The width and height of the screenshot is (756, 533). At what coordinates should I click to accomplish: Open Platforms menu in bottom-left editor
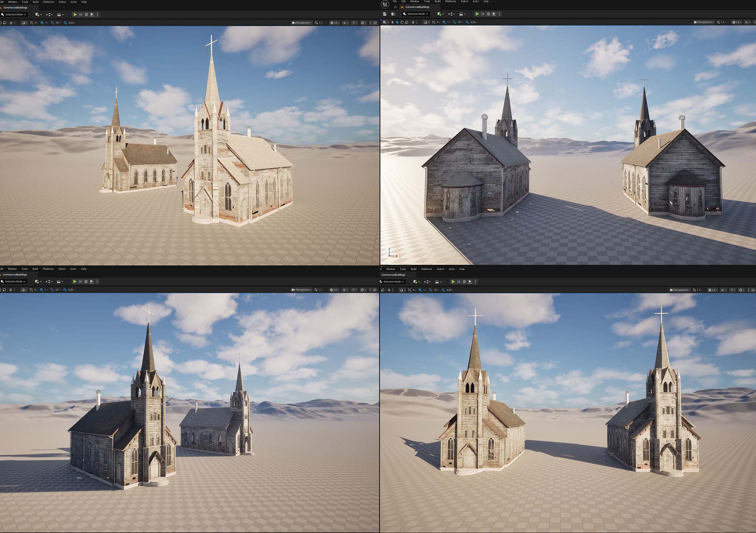tap(48, 269)
